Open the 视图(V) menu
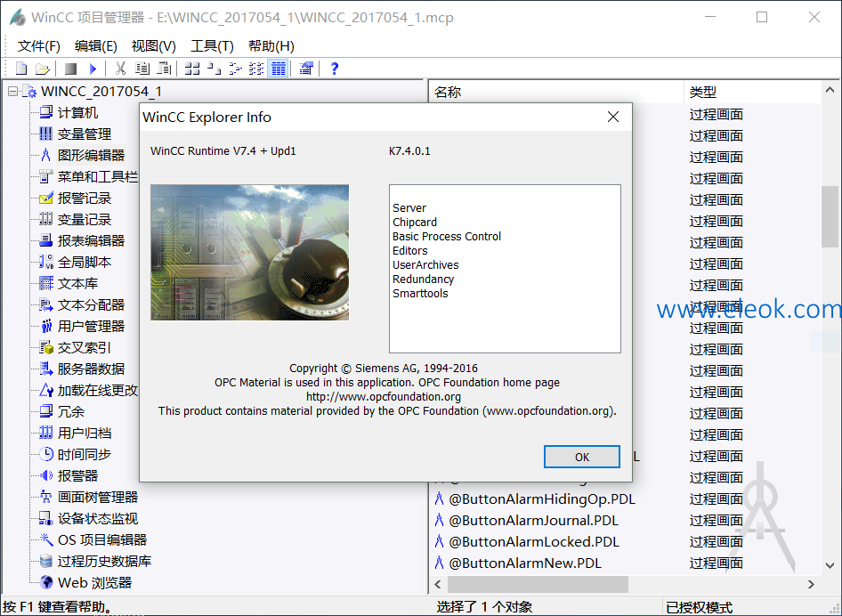 click(x=154, y=46)
